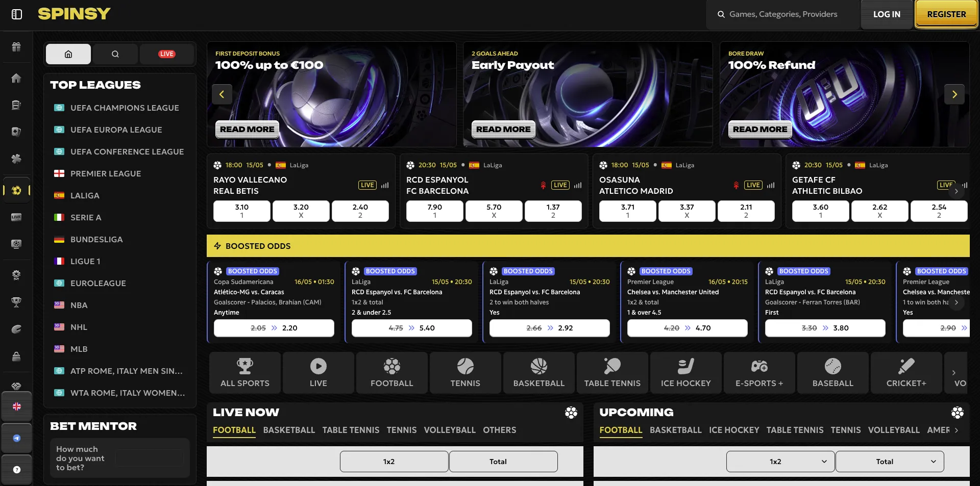The image size is (980, 486).
Task: Click the football icon beside LIVE NOW heading
Action: click(x=571, y=413)
